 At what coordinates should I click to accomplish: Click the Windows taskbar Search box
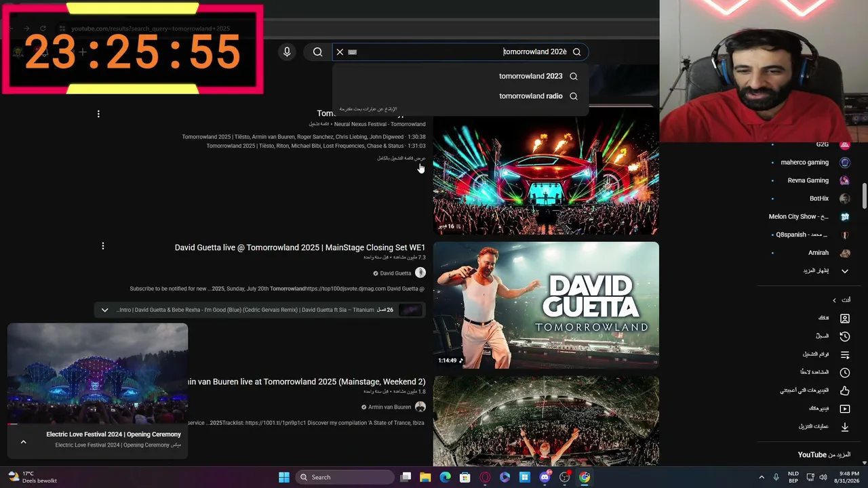[344, 477]
